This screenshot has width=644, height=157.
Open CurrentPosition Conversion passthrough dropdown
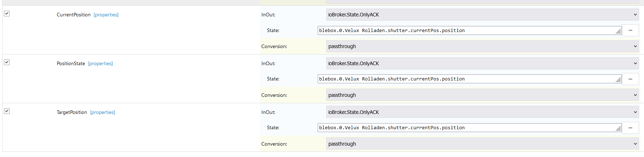coord(482,46)
